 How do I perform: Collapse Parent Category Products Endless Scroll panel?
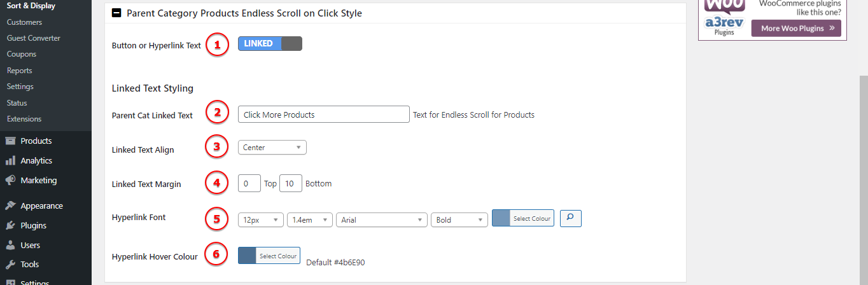tap(116, 13)
